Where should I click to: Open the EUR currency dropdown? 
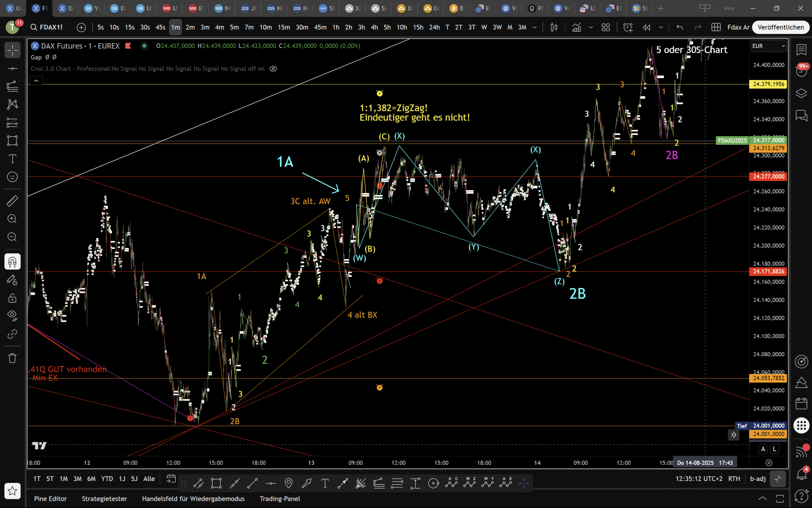[768, 46]
